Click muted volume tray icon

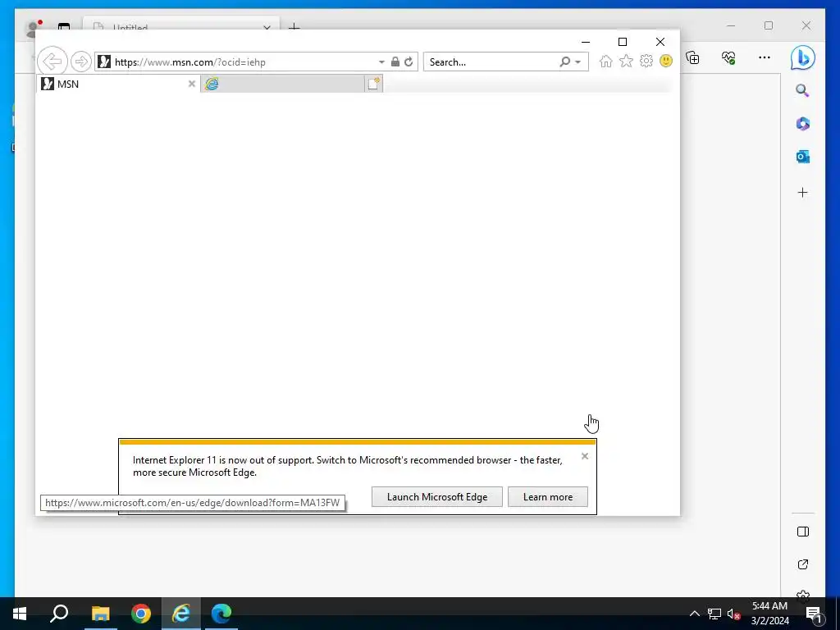733,614
